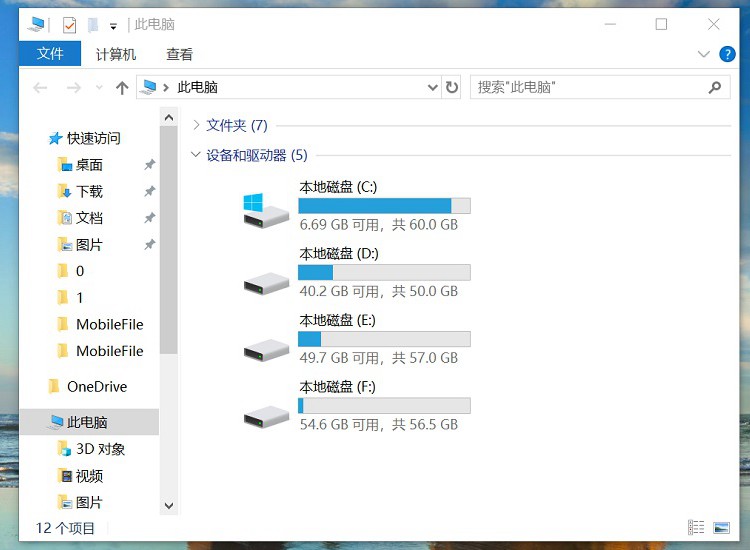This screenshot has width=750, height=550.
Task: Click the New folder quick access icon
Action: (93, 24)
